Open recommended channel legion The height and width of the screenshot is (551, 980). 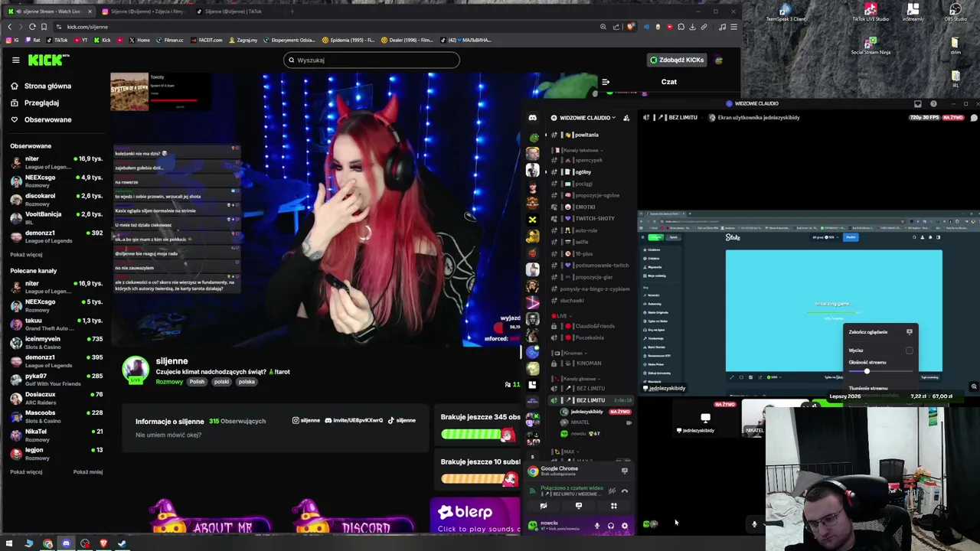pyautogui.click(x=55, y=453)
